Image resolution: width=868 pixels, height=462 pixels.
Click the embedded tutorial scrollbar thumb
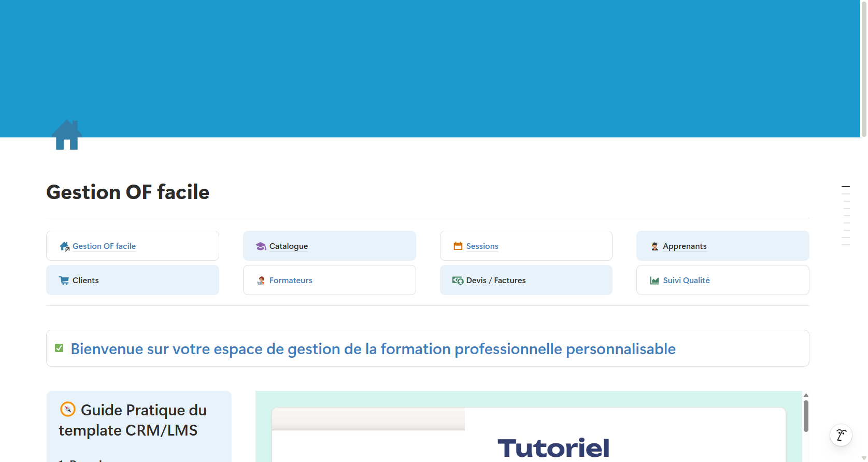coord(806,415)
